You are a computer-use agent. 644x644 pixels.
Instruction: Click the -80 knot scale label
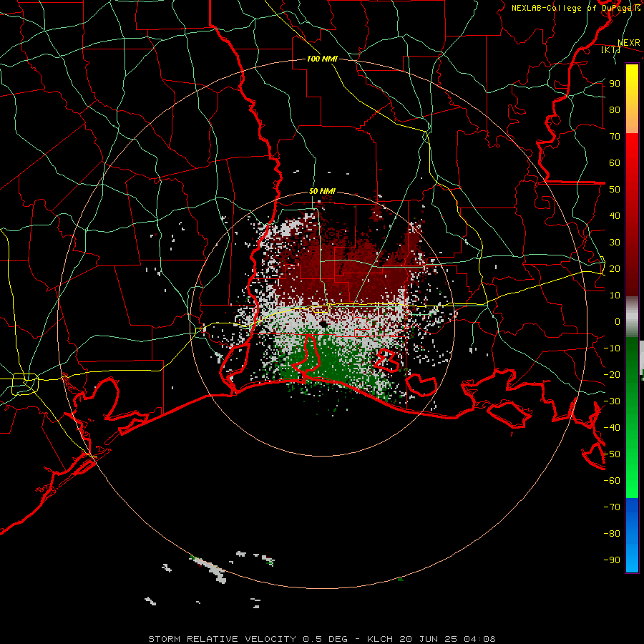612,534
